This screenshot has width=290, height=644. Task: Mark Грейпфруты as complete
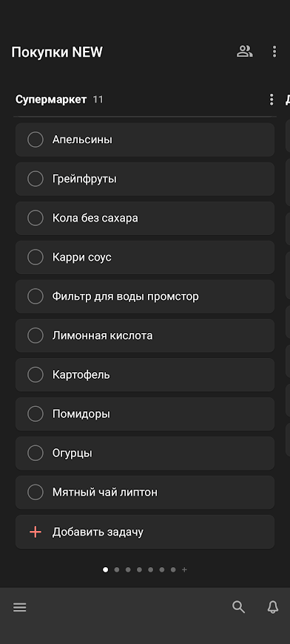(36, 179)
